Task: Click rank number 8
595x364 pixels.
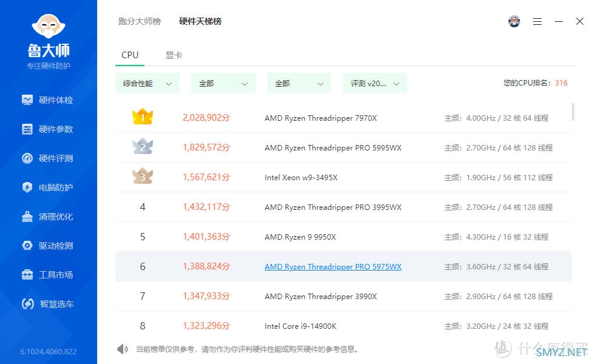Action: tap(143, 326)
